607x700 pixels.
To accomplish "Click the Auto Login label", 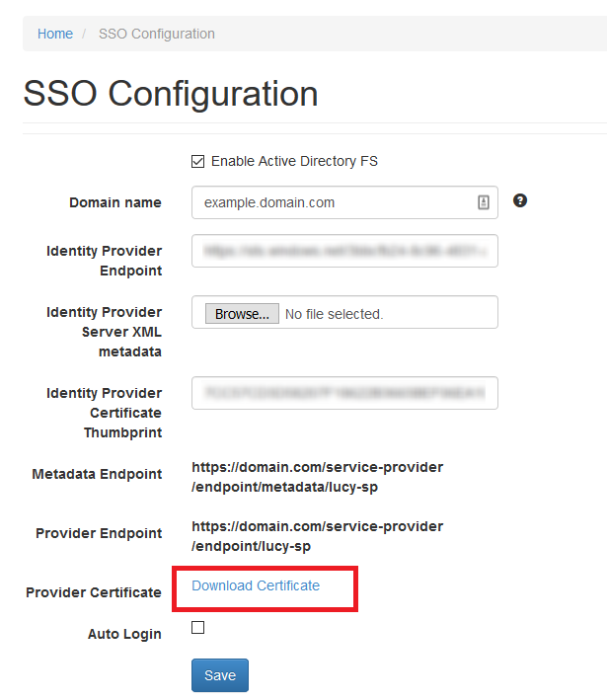I will pos(124,634).
